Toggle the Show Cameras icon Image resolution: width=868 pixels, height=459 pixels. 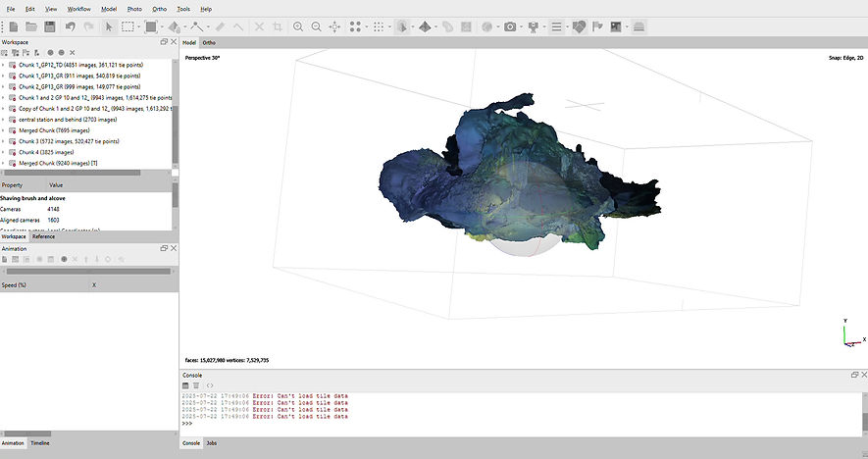(534, 26)
